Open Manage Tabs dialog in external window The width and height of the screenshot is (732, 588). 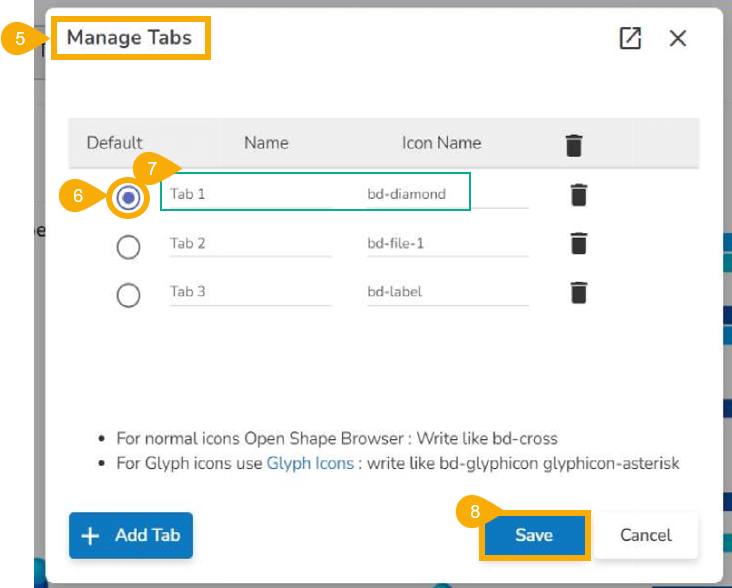pyautogui.click(x=630, y=39)
